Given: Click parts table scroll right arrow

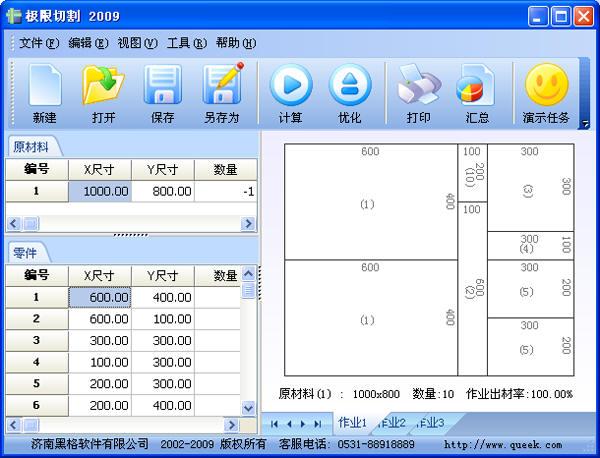Looking at the screenshot, I should coord(232,425).
